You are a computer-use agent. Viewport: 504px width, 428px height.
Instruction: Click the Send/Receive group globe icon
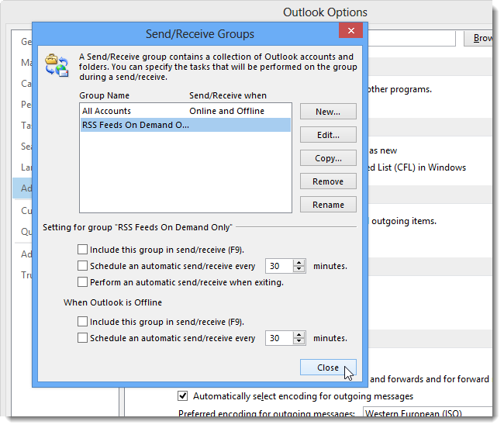point(57,65)
